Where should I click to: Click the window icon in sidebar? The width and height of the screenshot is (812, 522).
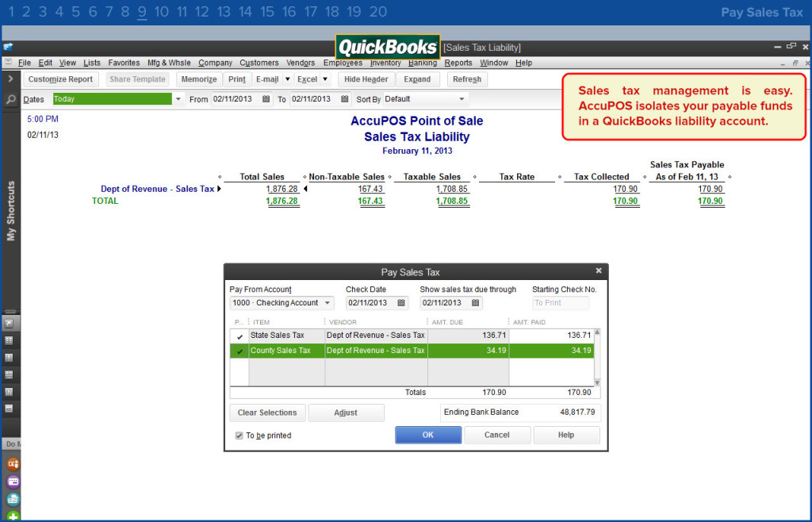click(x=10, y=409)
